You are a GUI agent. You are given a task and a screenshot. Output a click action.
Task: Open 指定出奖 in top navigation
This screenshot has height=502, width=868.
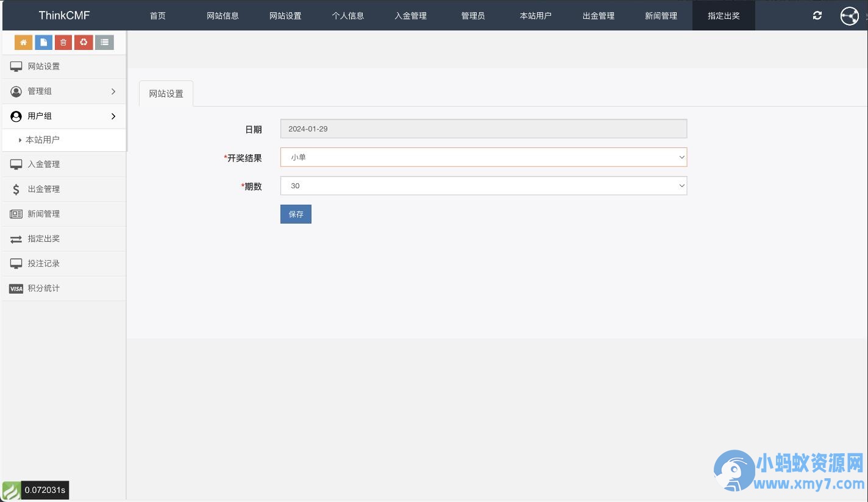click(724, 16)
